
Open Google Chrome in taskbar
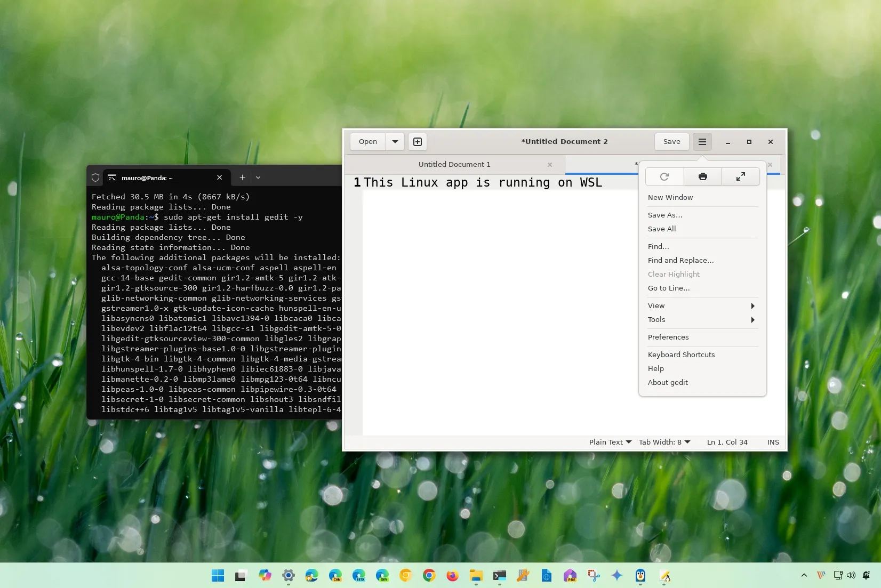click(x=429, y=575)
